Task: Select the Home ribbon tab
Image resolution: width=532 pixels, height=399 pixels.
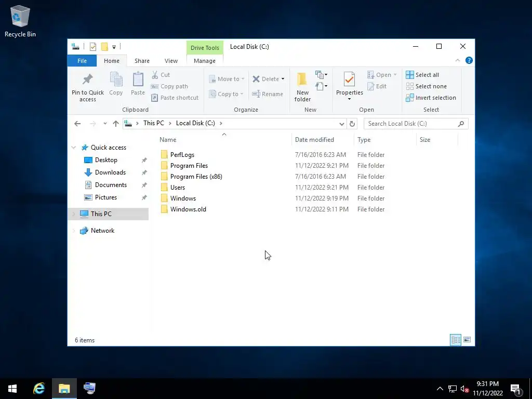Action: pos(112,61)
